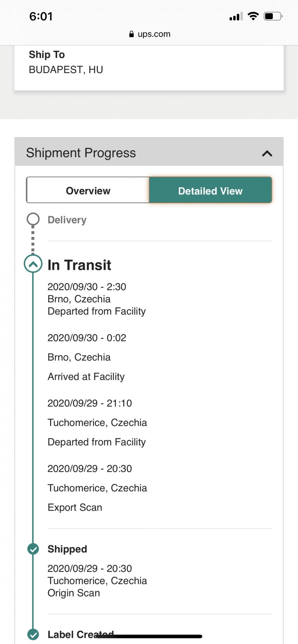Click the Shipped milestone label
The image size is (298, 644).
[x=67, y=549]
